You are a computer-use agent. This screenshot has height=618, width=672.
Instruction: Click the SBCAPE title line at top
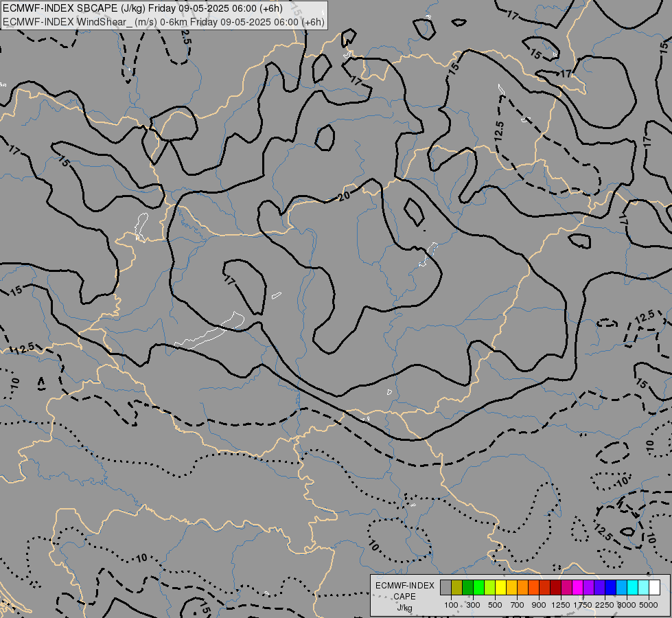click(142, 8)
